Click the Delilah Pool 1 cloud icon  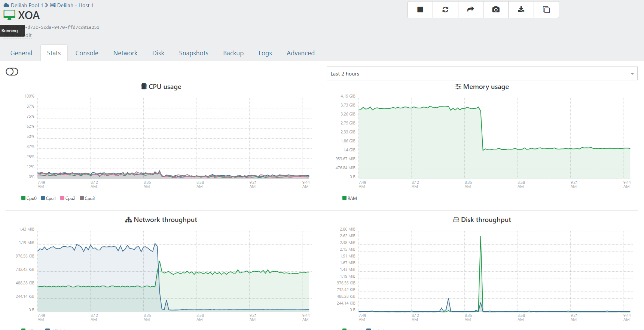pyautogui.click(x=6, y=5)
